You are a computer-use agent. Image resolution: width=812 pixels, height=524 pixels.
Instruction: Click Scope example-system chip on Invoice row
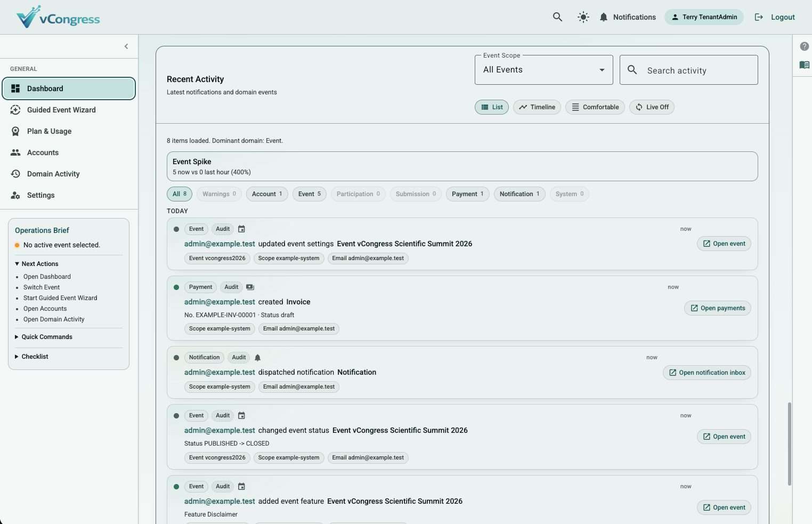[x=220, y=329]
